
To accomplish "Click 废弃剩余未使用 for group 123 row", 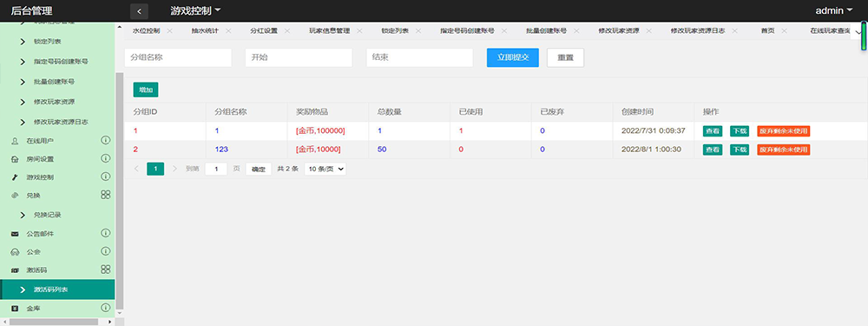I will coord(783,150).
